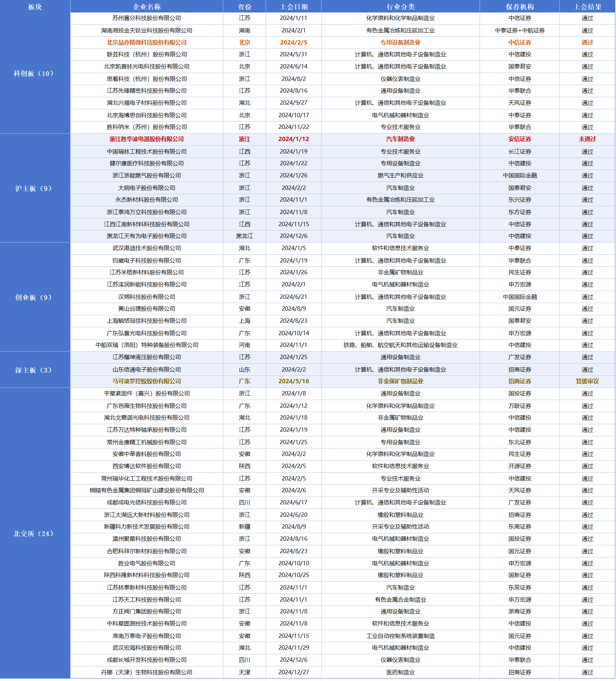The image size is (616, 681).
Task: Click 上海毓恬冠佳科技股份有限公司 cell
Action: [147, 321]
